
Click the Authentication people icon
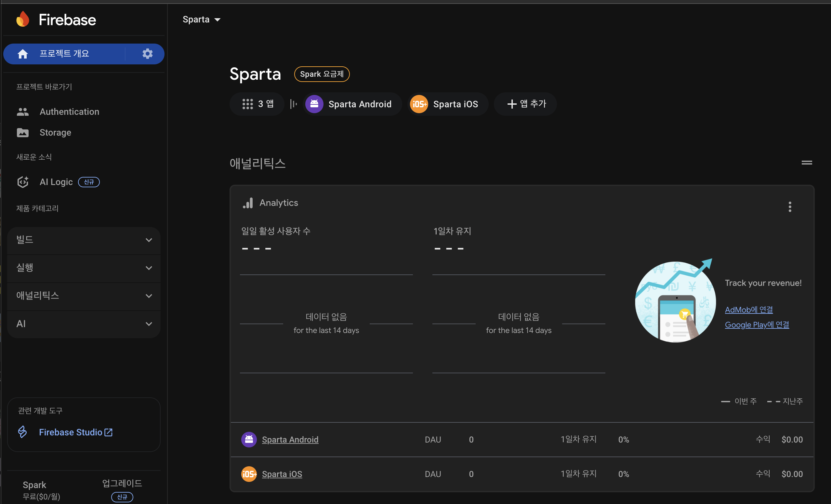point(23,112)
